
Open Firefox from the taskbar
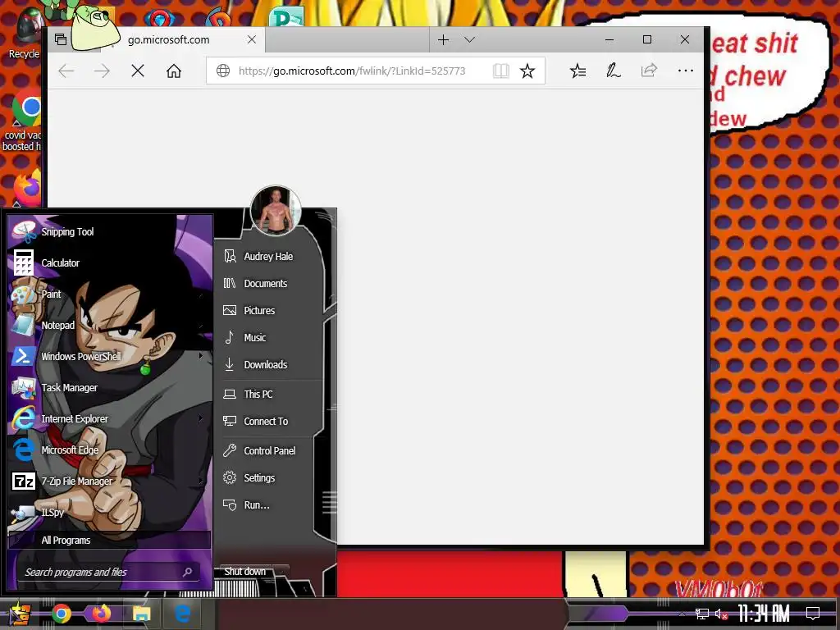tap(101, 614)
